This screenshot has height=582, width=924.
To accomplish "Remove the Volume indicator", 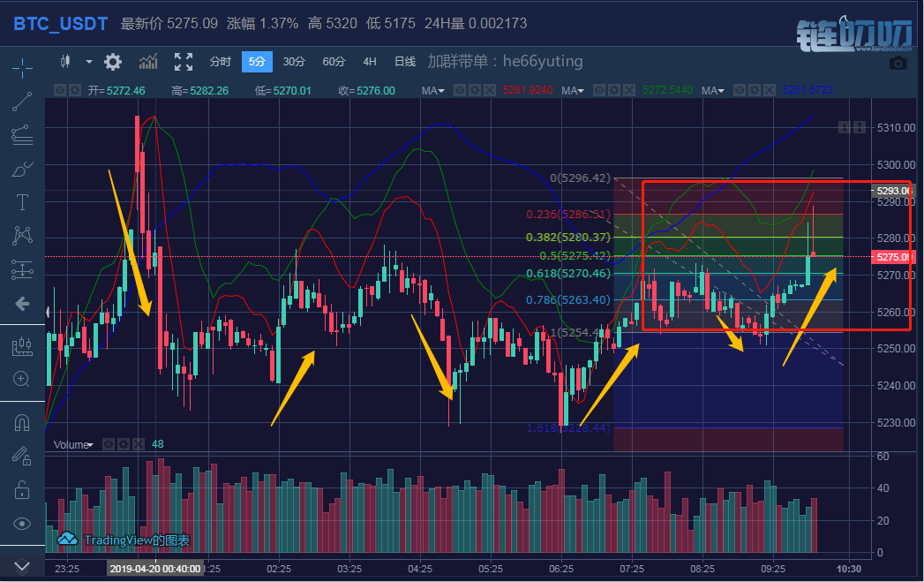I will (x=139, y=444).
